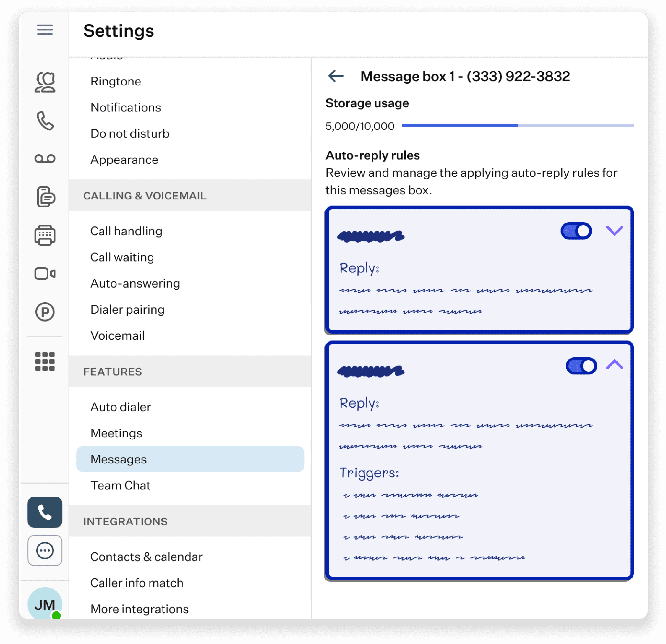
Task: Open Notifications settings
Action: tap(126, 108)
